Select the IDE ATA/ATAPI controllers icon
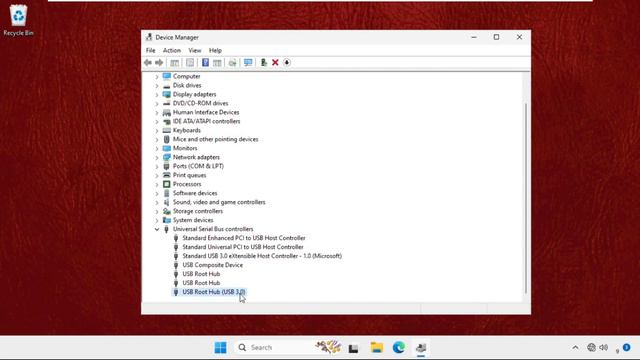 pos(167,121)
